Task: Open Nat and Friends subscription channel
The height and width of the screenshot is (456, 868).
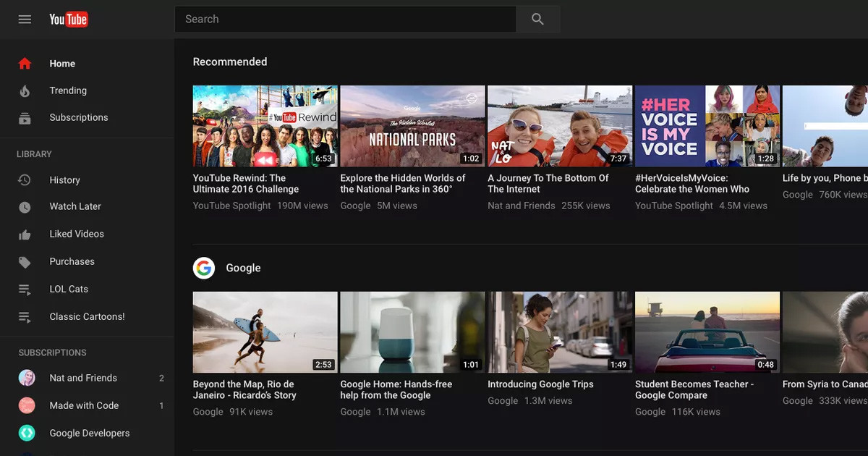Action: click(83, 378)
